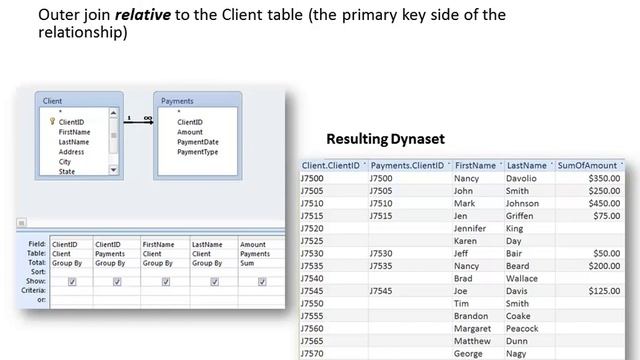
Task: Select the $350.00 cell for Nancy Davolio
Action: [x=590, y=178]
